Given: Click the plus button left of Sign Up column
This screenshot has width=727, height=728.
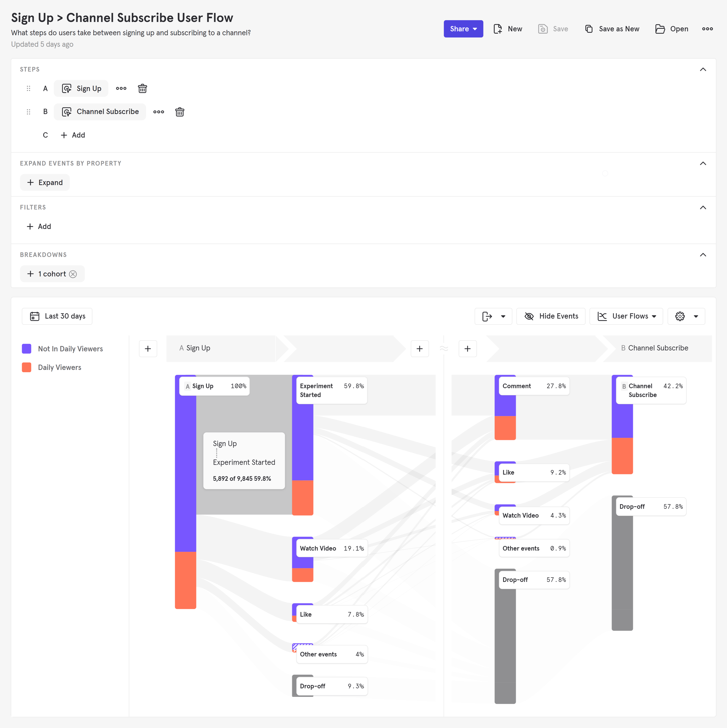Looking at the screenshot, I should click(x=148, y=349).
